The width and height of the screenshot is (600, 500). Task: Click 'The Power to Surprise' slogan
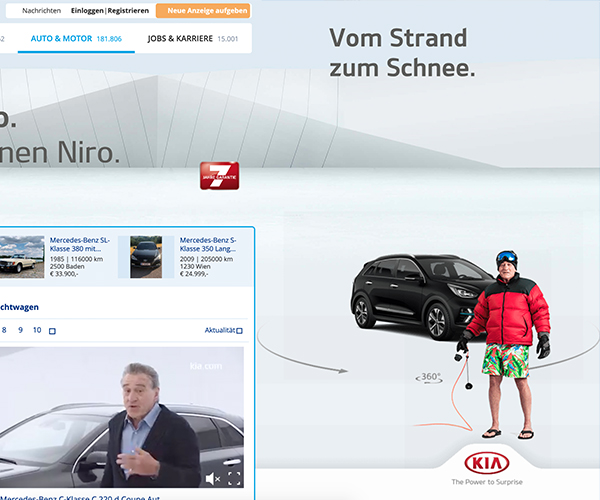pos(487,482)
